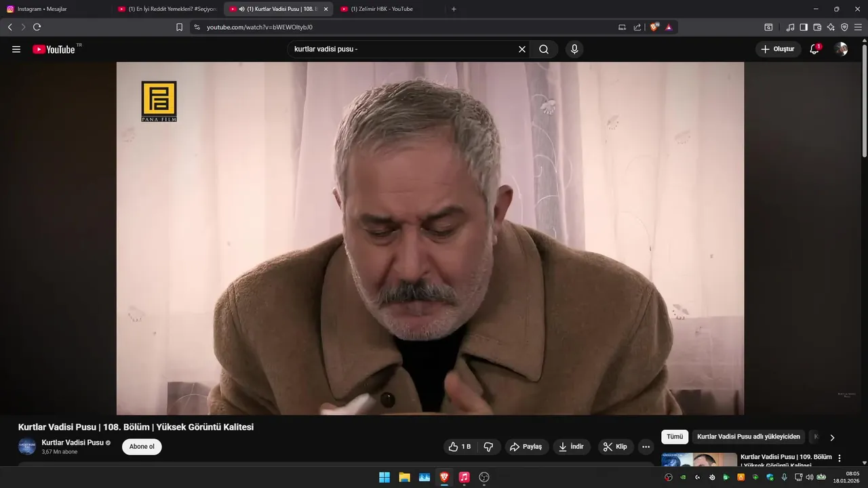Open the Brave music playlist icon
Image resolution: width=868 pixels, height=488 pixels.
790,27
